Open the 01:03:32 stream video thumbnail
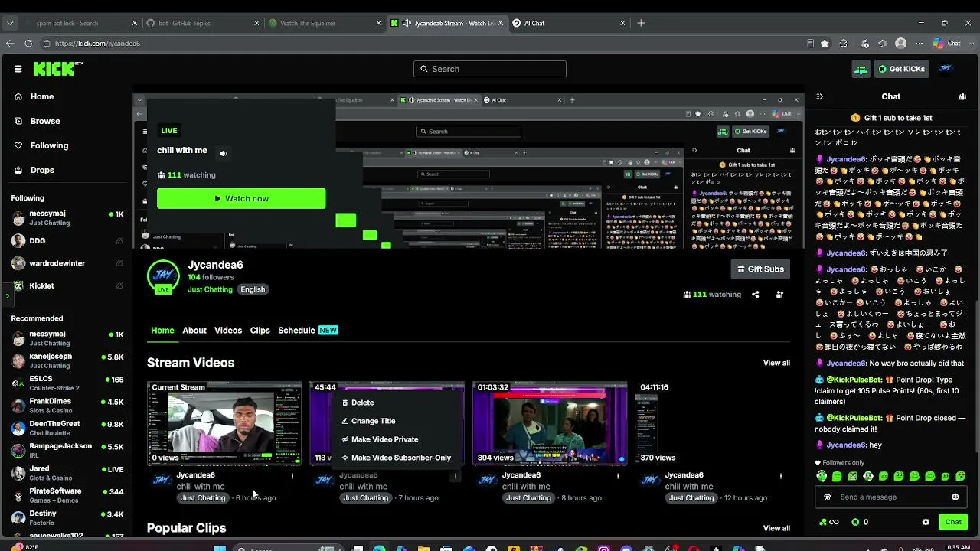The height and width of the screenshot is (551, 980). click(x=550, y=423)
